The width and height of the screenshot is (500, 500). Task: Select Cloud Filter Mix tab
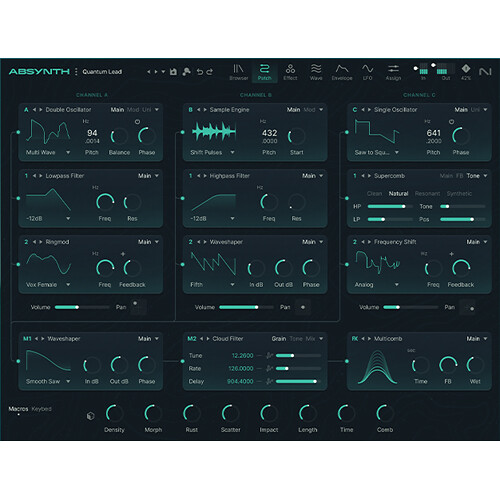[x=310, y=339]
